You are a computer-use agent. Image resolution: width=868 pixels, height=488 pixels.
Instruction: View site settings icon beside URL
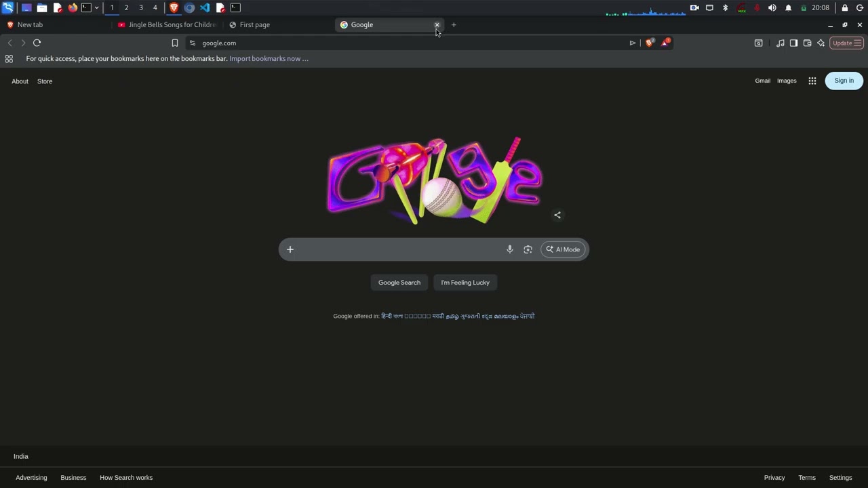coord(193,43)
